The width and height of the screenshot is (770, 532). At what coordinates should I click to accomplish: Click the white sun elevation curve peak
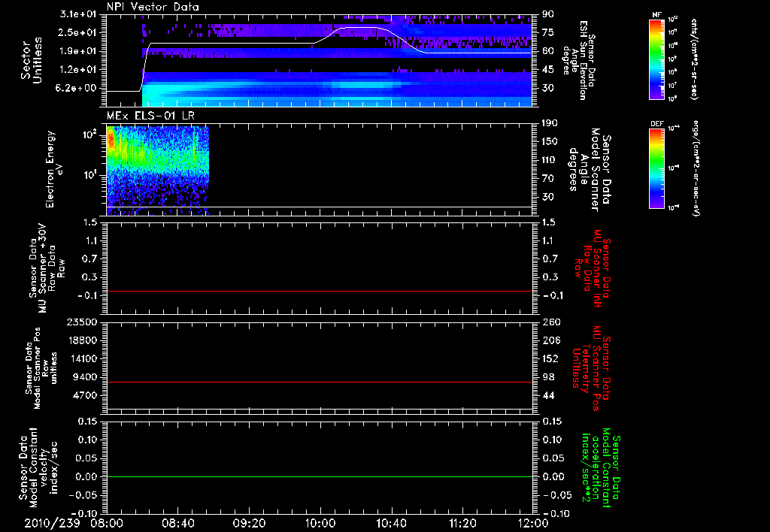(x=359, y=28)
